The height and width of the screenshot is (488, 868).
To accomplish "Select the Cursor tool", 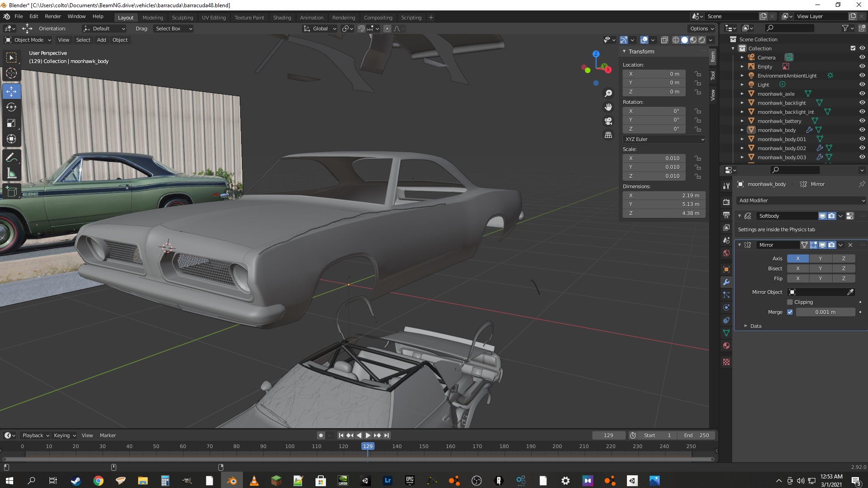I will click(x=11, y=73).
